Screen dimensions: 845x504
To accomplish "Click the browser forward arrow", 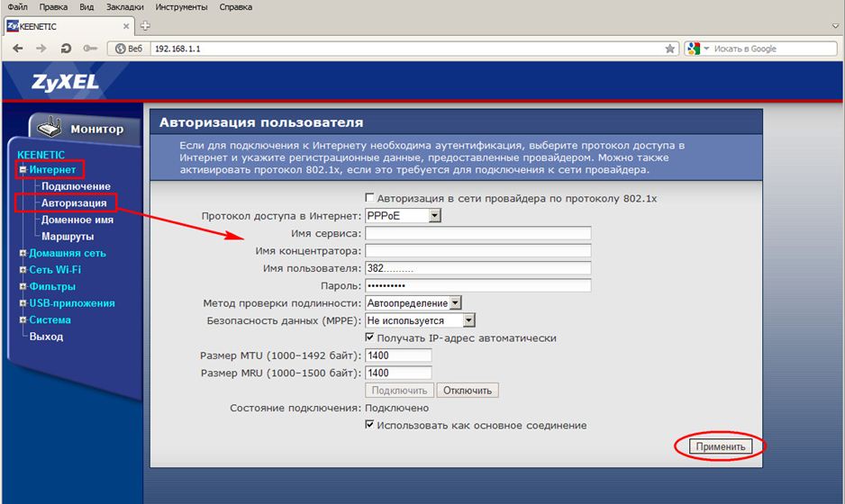I will tap(41, 48).
